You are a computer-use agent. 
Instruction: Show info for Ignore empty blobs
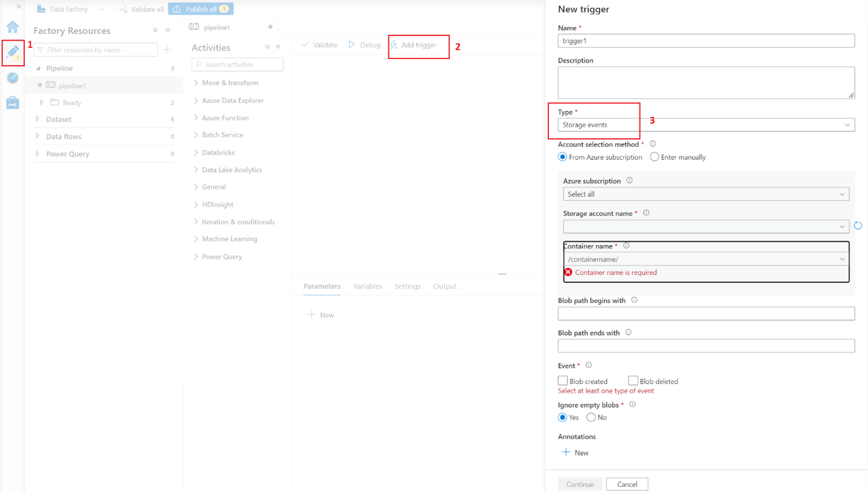(x=633, y=405)
